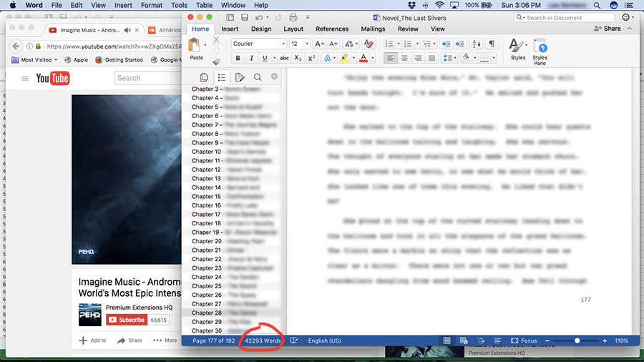Increase font size with the A-up icon
644x362 pixels.
click(320, 44)
